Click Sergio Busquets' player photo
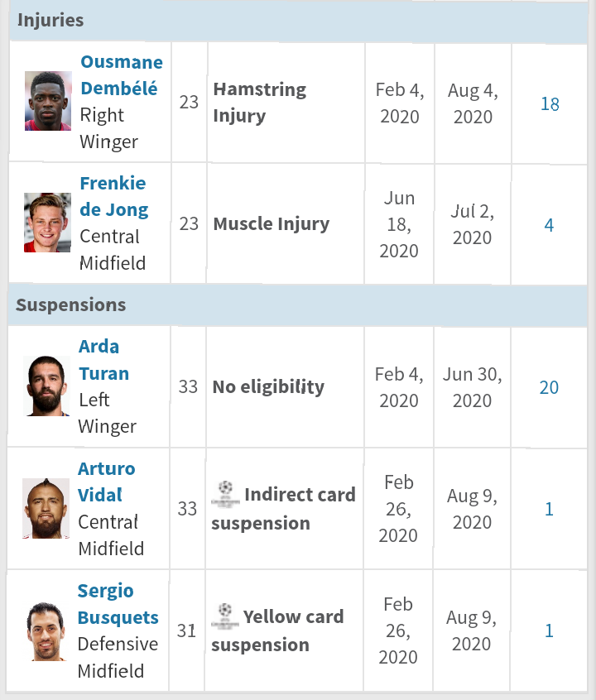 (x=46, y=631)
